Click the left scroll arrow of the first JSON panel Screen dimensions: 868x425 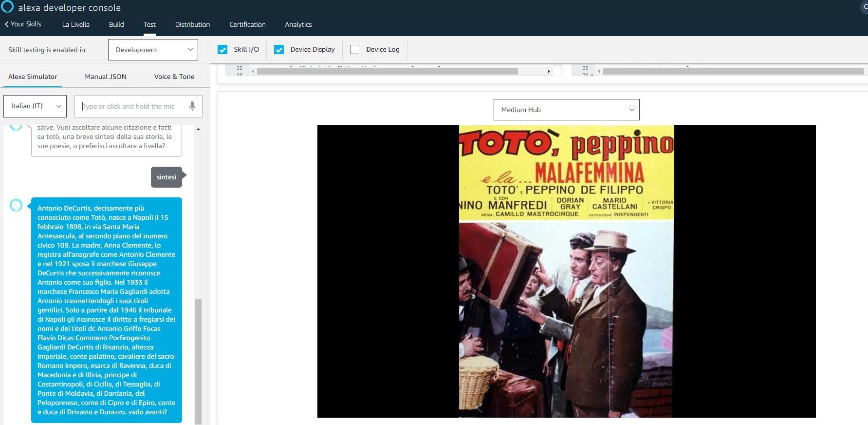253,71
